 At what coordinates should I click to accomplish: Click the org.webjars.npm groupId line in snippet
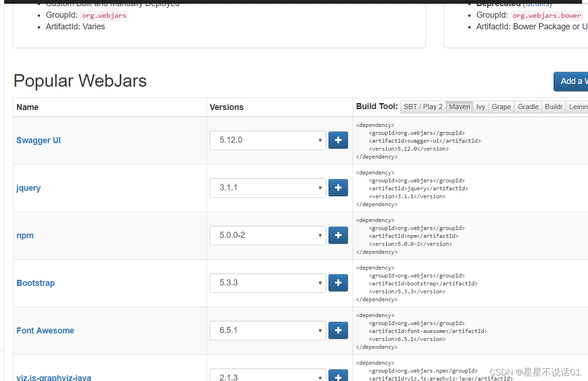coord(423,371)
